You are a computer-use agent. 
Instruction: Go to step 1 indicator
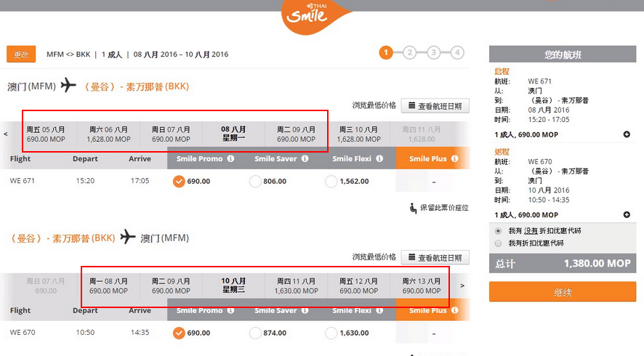pyautogui.click(x=386, y=52)
